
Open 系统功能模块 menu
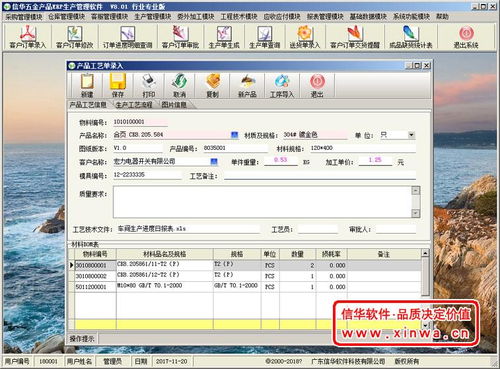click(411, 16)
